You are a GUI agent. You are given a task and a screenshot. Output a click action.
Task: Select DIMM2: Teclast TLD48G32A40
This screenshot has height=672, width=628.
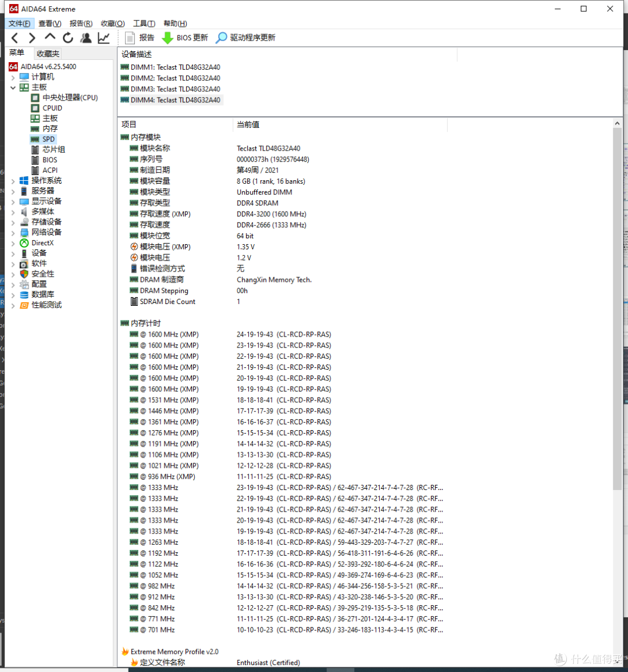coord(170,78)
